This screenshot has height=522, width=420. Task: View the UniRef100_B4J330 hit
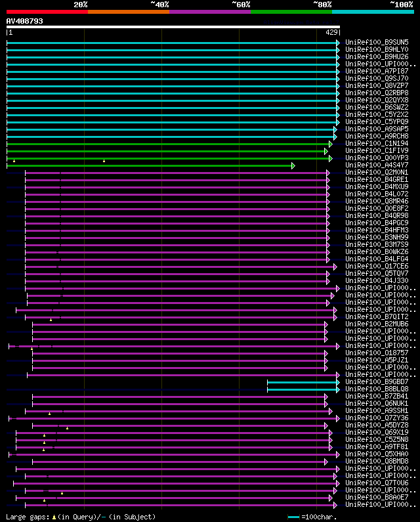[377, 280]
